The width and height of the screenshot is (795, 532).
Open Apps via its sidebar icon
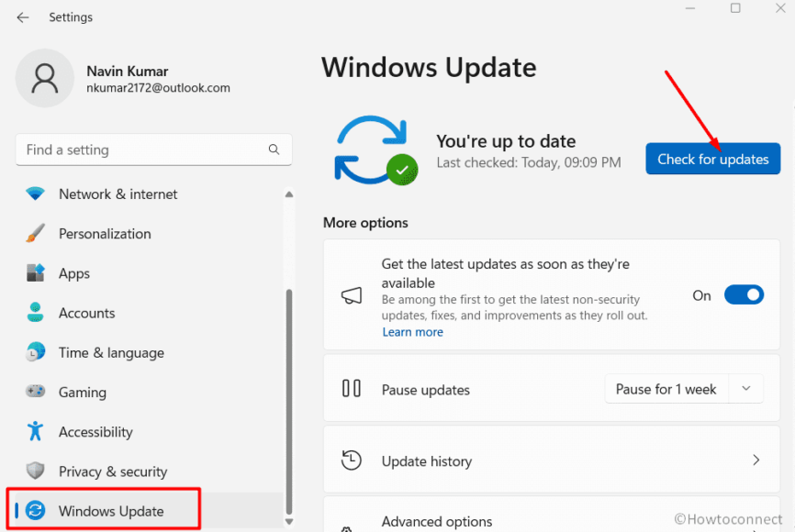pyautogui.click(x=35, y=272)
